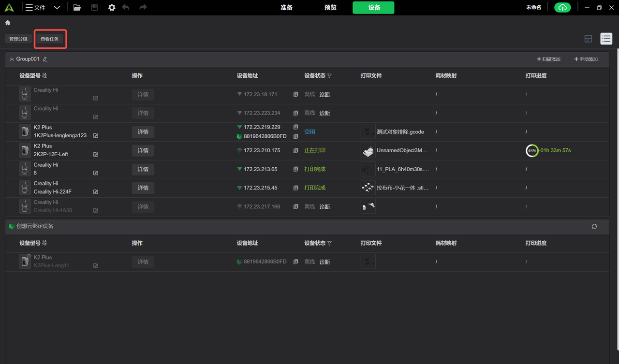The image size is (619, 364).
Task: Sort Group001 by 设备型号
Action: 44,75
